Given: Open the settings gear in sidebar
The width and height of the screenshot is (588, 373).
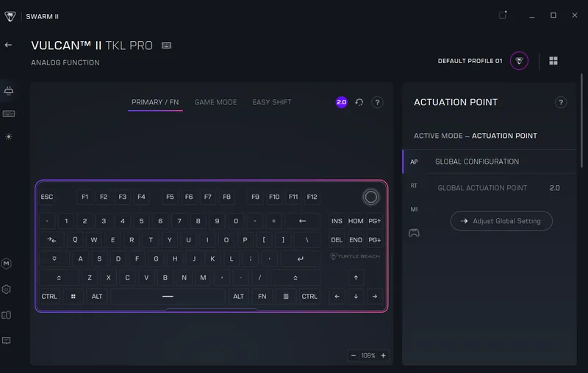Looking at the screenshot, I should coord(7,289).
